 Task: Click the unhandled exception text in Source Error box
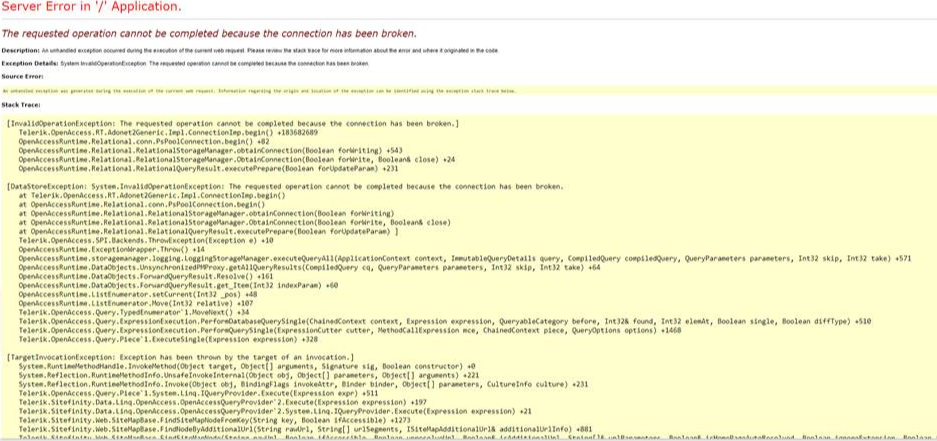click(260, 90)
